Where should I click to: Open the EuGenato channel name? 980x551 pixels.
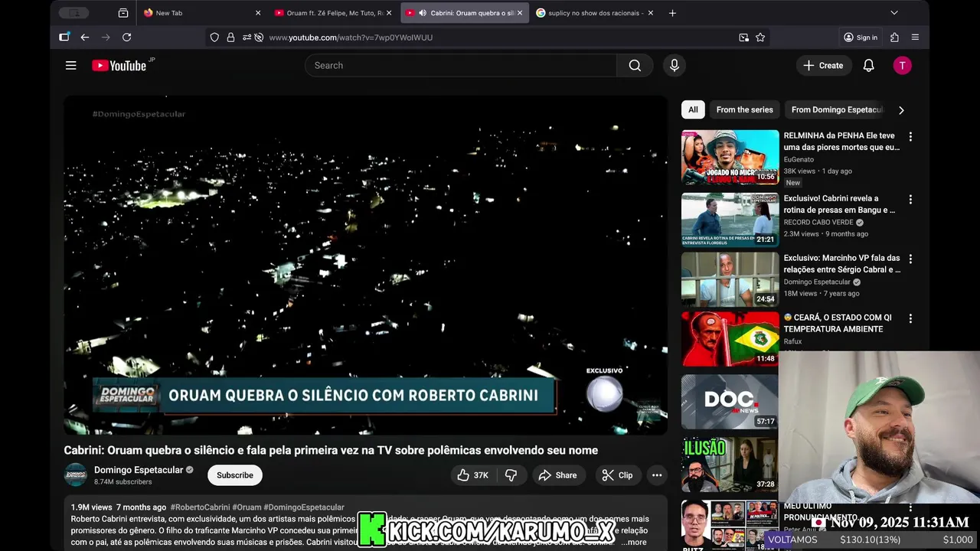pyautogui.click(x=799, y=160)
